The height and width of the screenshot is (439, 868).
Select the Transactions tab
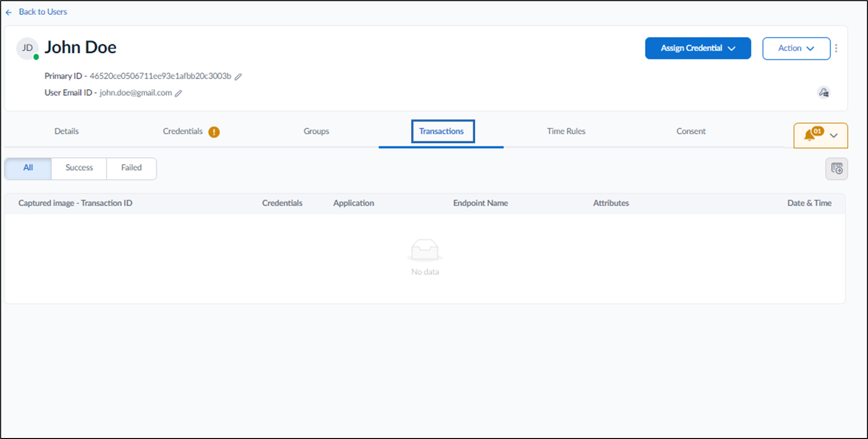[441, 131]
